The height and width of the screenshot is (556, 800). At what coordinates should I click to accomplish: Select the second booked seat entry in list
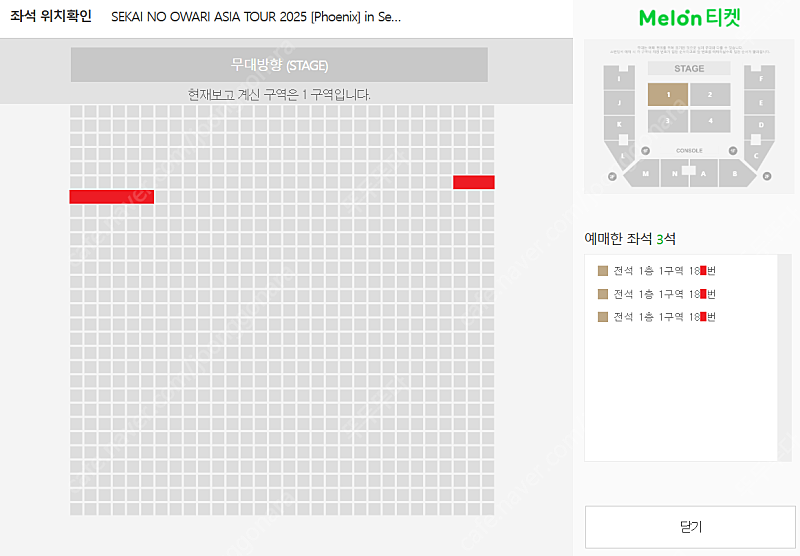[x=657, y=294]
